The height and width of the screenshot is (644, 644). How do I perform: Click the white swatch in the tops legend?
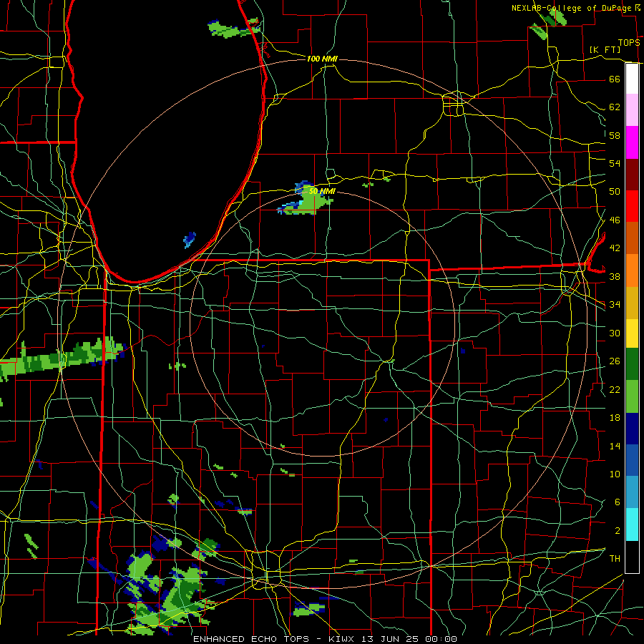pyautogui.click(x=632, y=79)
